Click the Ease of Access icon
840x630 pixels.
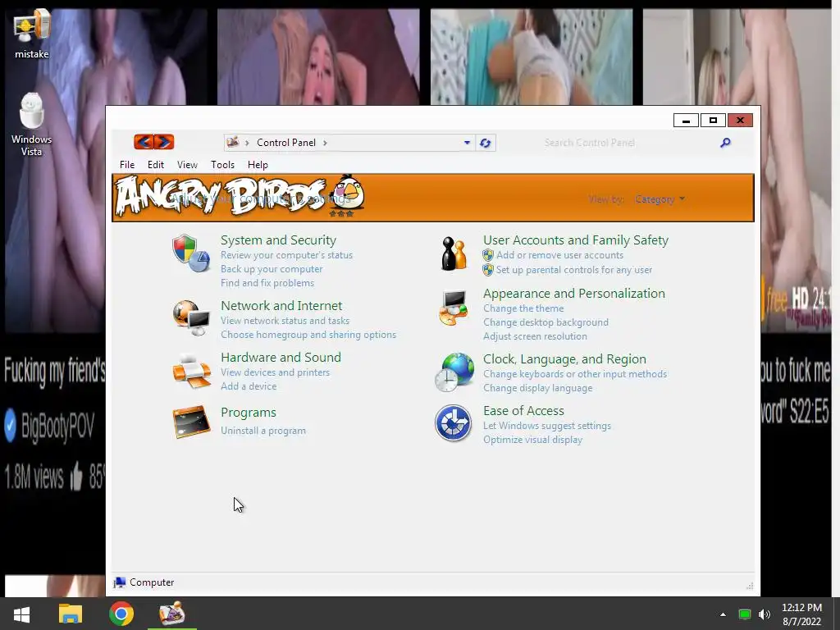[453, 422]
